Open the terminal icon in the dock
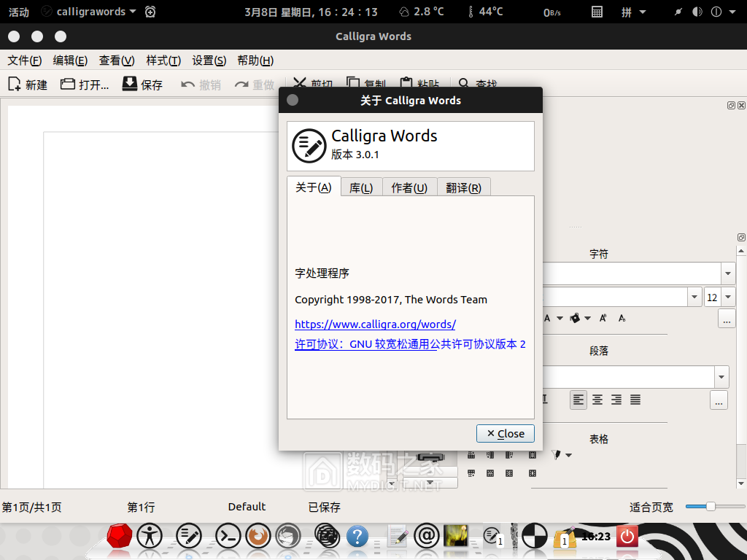 coord(228,537)
